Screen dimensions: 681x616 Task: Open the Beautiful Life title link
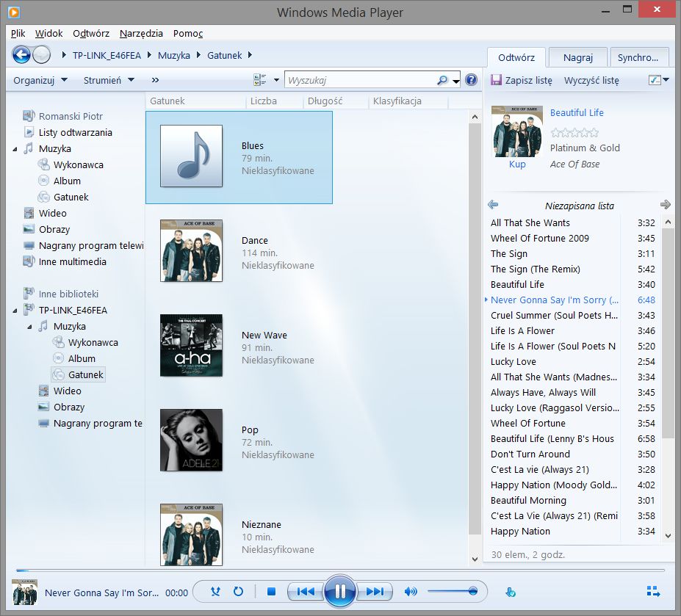(577, 112)
